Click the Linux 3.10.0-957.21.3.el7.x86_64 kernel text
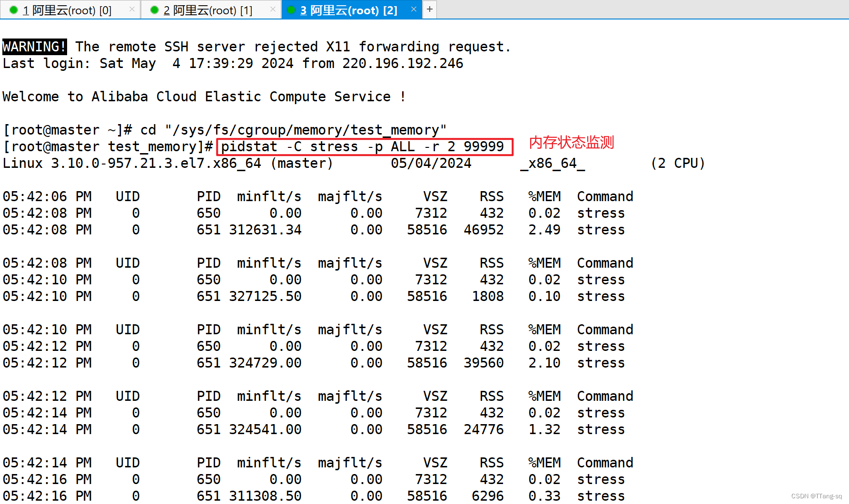Viewport: 849px width, 504px height. tap(132, 163)
